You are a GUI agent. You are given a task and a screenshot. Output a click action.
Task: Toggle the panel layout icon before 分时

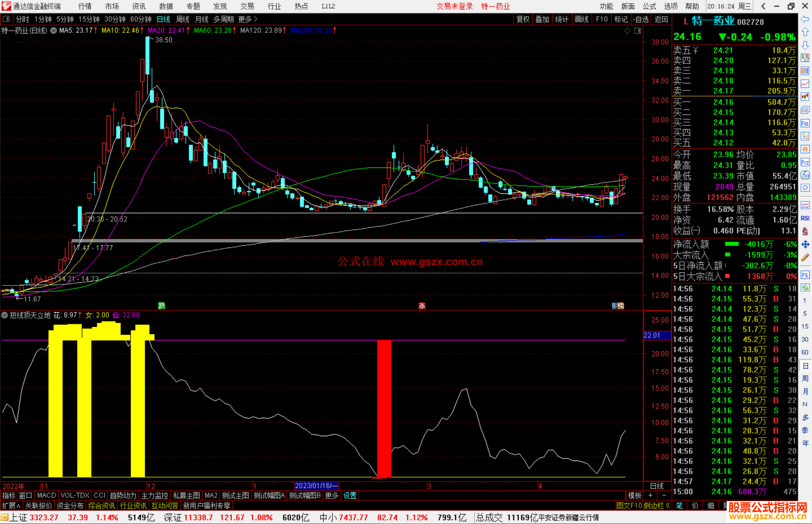click(6, 19)
